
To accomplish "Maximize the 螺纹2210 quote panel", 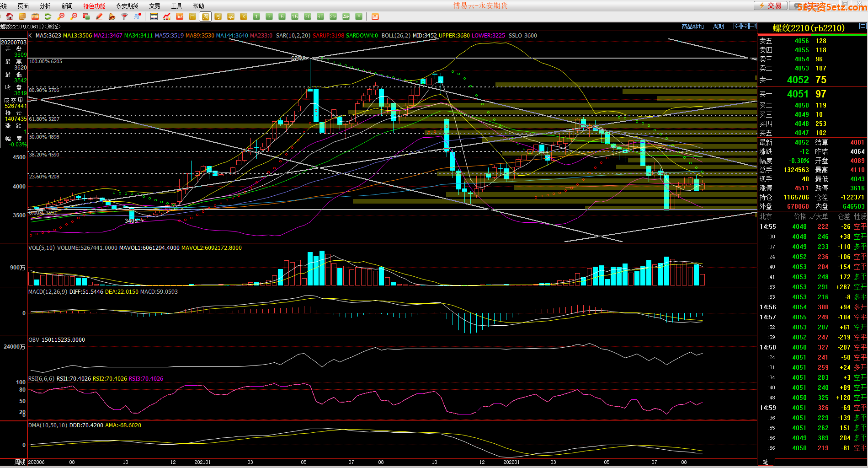I will click(863, 26).
